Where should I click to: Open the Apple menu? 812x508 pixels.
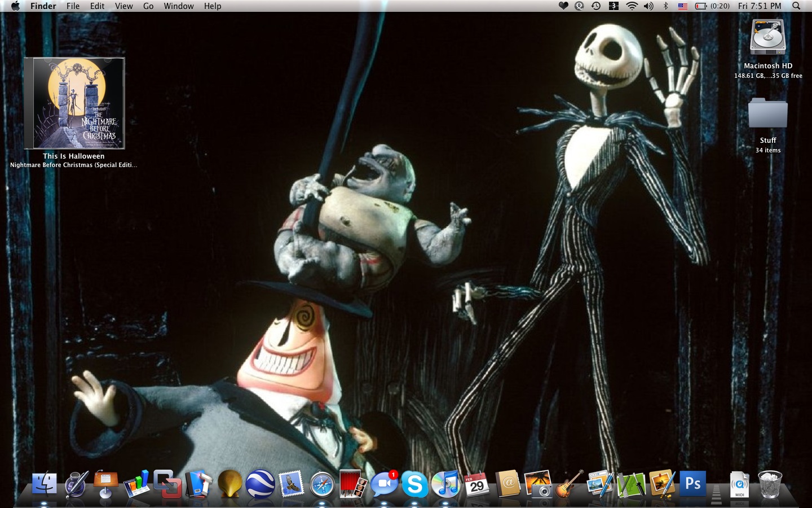[x=15, y=6]
